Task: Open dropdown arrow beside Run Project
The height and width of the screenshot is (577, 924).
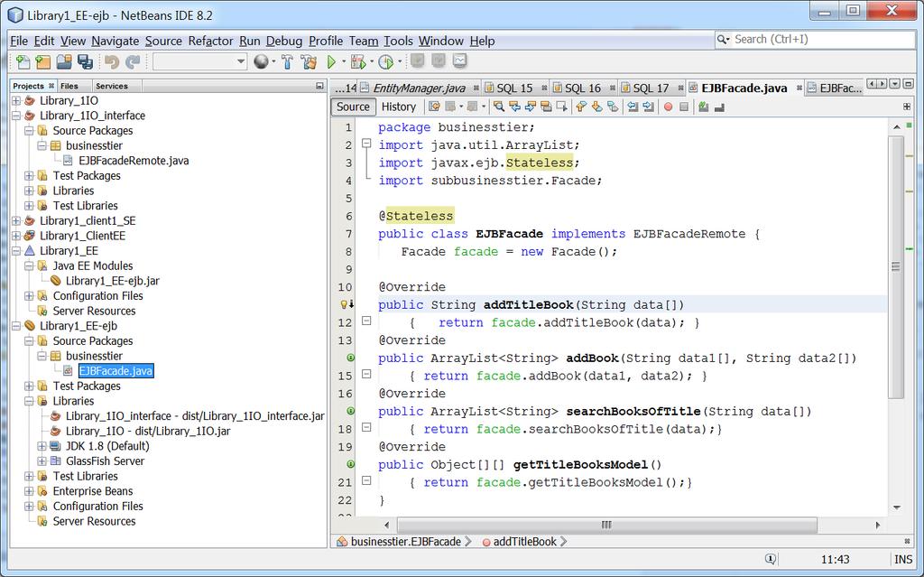Action: [x=344, y=61]
